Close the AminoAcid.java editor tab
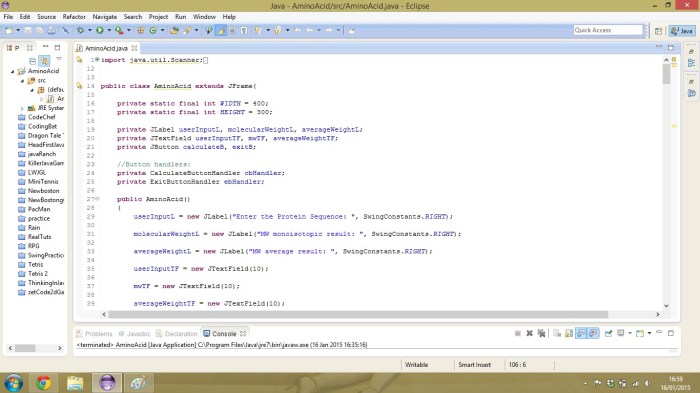 point(134,48)
